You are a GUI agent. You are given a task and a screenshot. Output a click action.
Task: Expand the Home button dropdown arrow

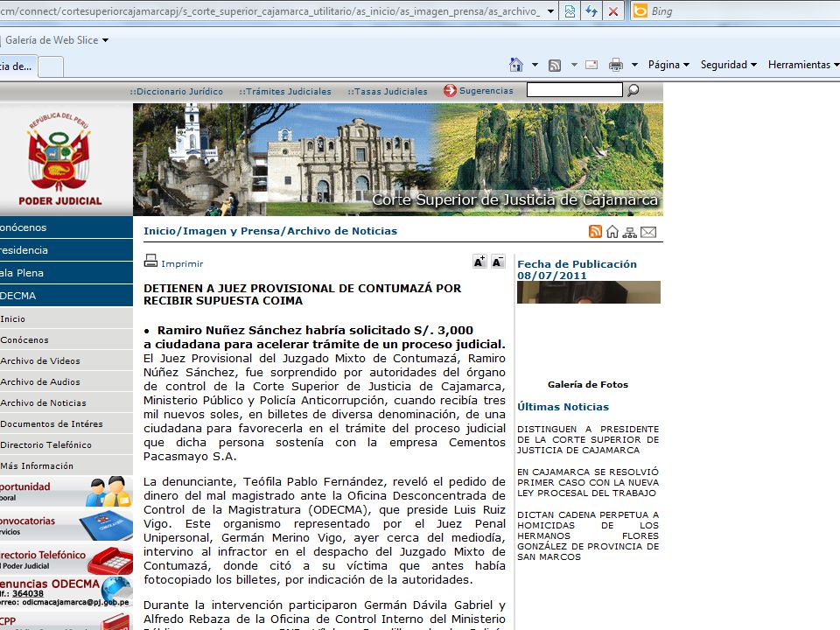[x=535, y=65]
